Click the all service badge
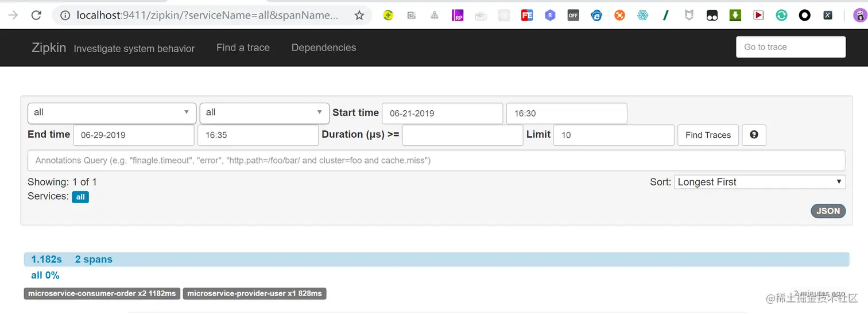The width and height of the screenshot is (868, 314). (x=80, y=197)
